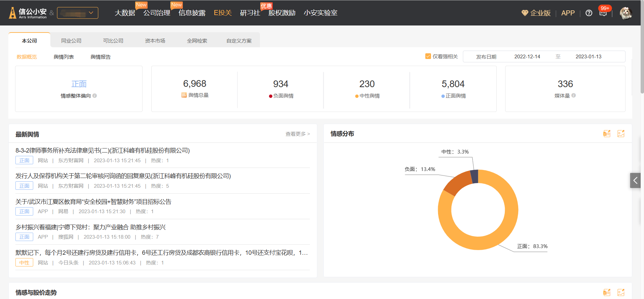Switch to the 同业公司 tab

(71, 41)
